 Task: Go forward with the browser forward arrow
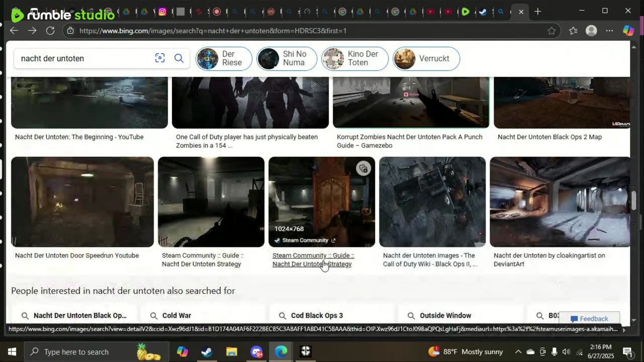coord(32,31)
